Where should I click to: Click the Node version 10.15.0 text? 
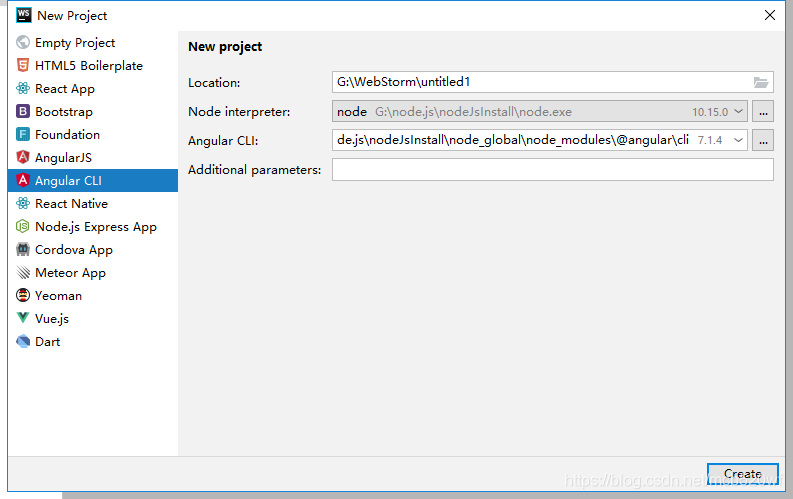(x=710, y=112)
